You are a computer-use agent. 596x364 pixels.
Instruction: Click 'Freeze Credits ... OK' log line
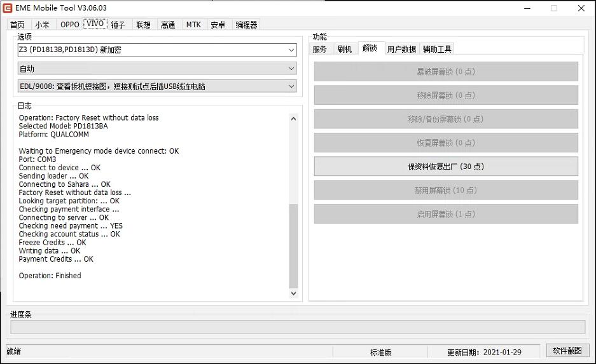[x=52, y=242]
